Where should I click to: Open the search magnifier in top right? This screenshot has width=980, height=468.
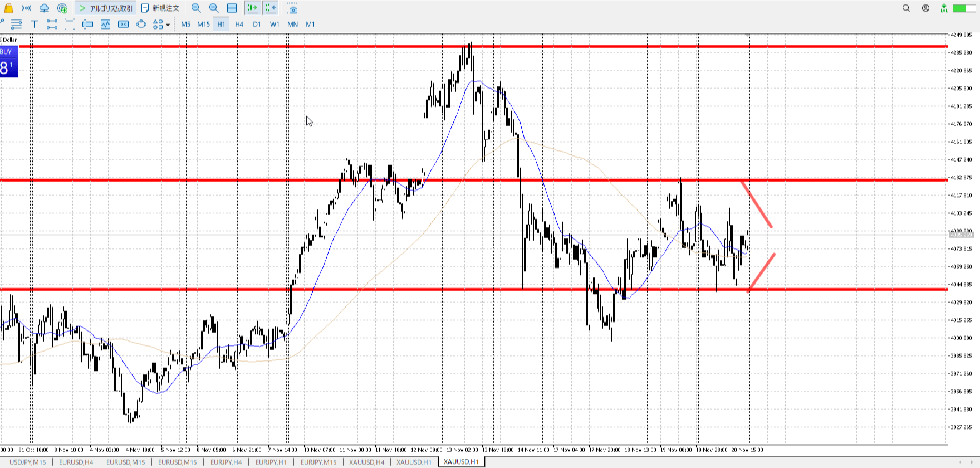tap(906, 8)
